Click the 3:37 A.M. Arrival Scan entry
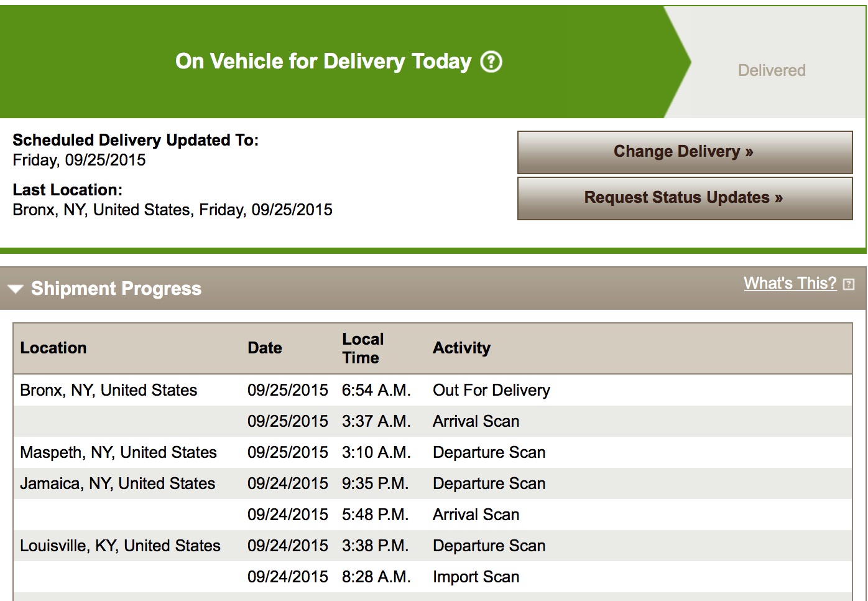Viewport: 868px width, 601px height. [x=432, y=421]
